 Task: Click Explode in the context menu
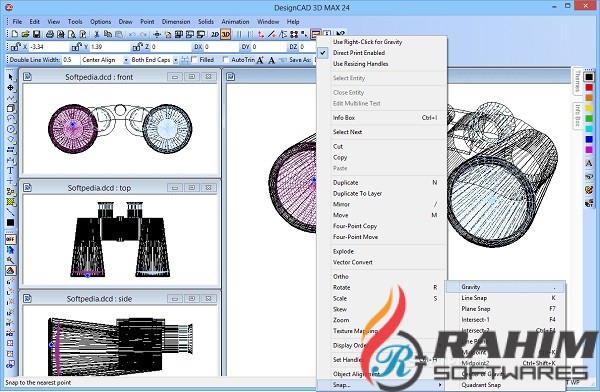click(x=382, y=251)
